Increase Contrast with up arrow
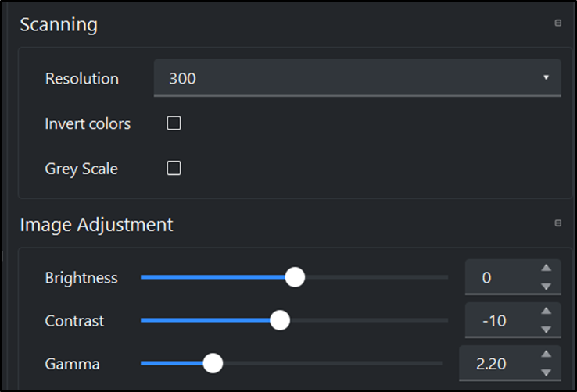This screenshot has width=577, height=392. (x=546, y=312)
